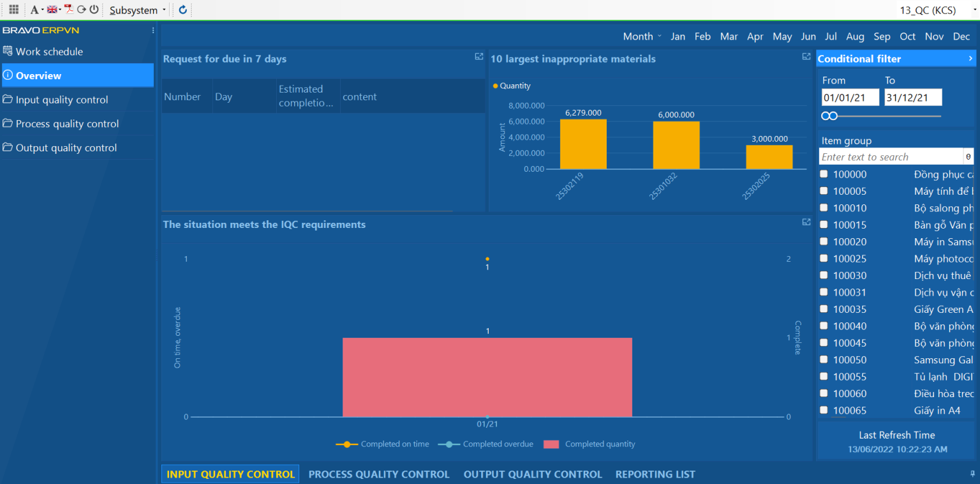Click the log out arrow icon
The image size is (980, 484).
(82, 10)
